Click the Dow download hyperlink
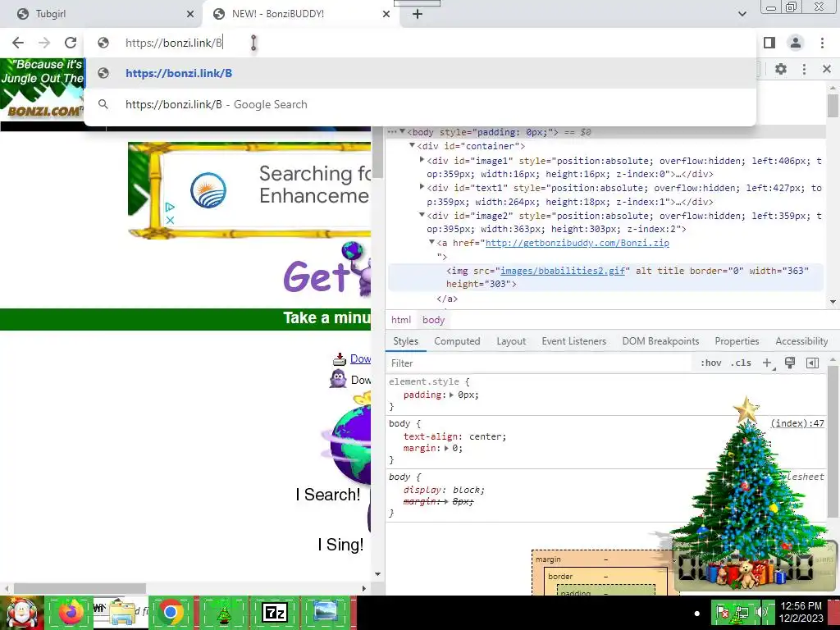840x630 pixels. click(x=361, y=359)
